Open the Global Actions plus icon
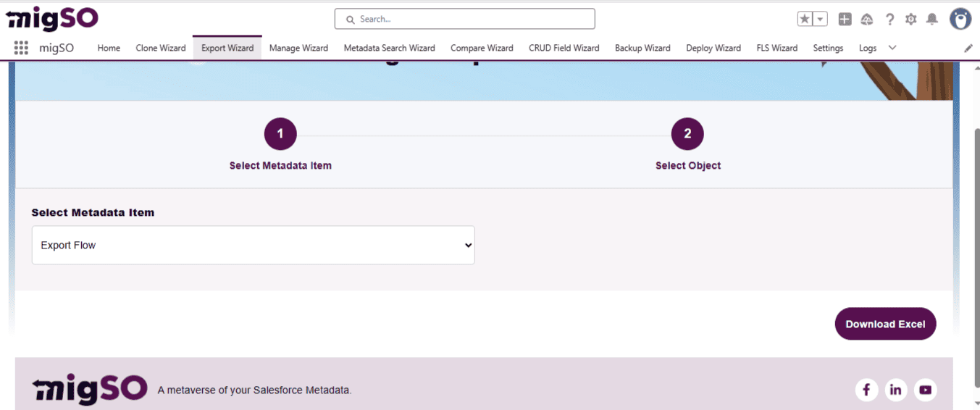Screen dimensions: 980x410 [845, 20]
